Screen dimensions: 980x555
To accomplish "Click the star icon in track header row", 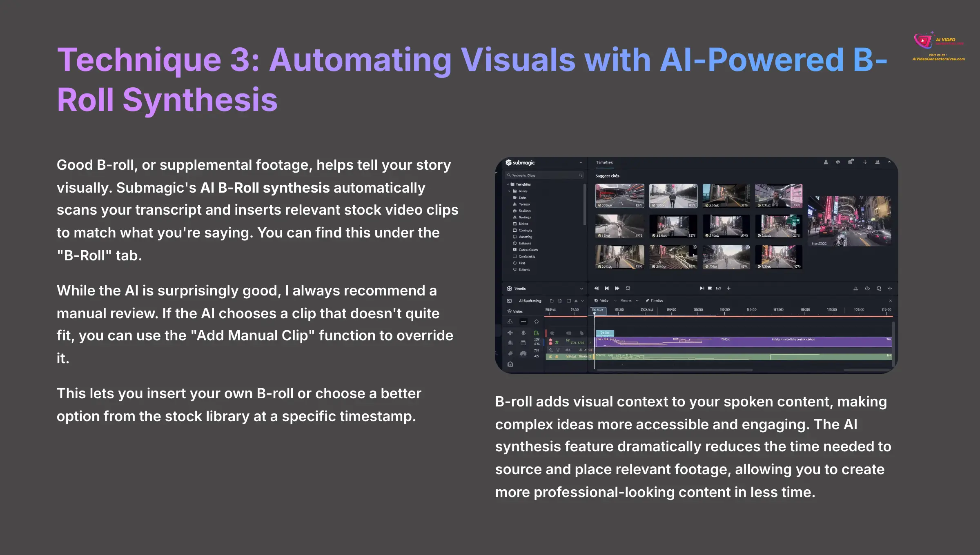I will pos(552,333).
